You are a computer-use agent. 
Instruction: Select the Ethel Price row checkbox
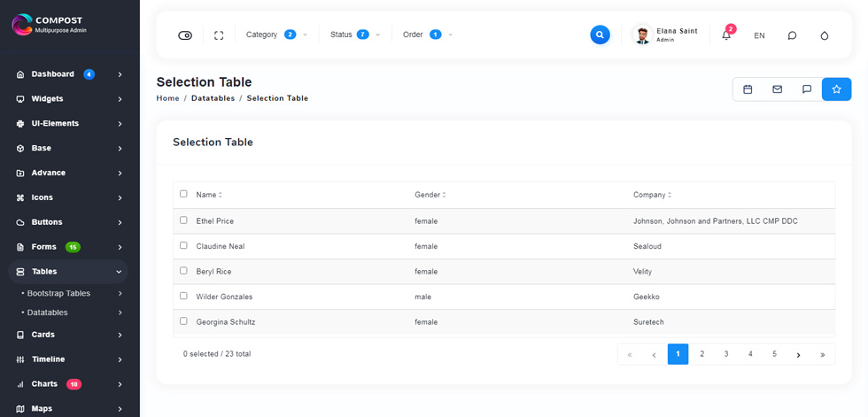click(183, 220)
